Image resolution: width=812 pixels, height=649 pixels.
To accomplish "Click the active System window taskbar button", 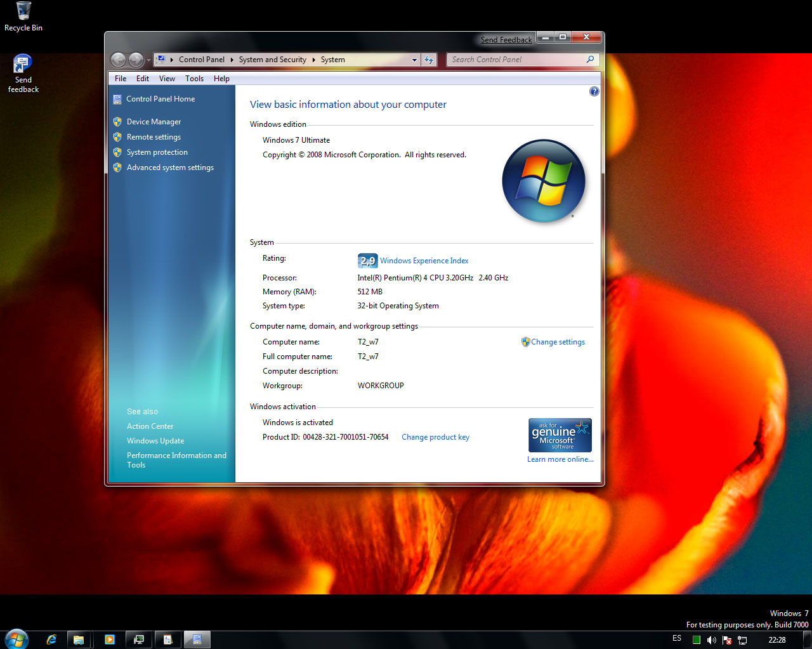I will coord(197,639).
